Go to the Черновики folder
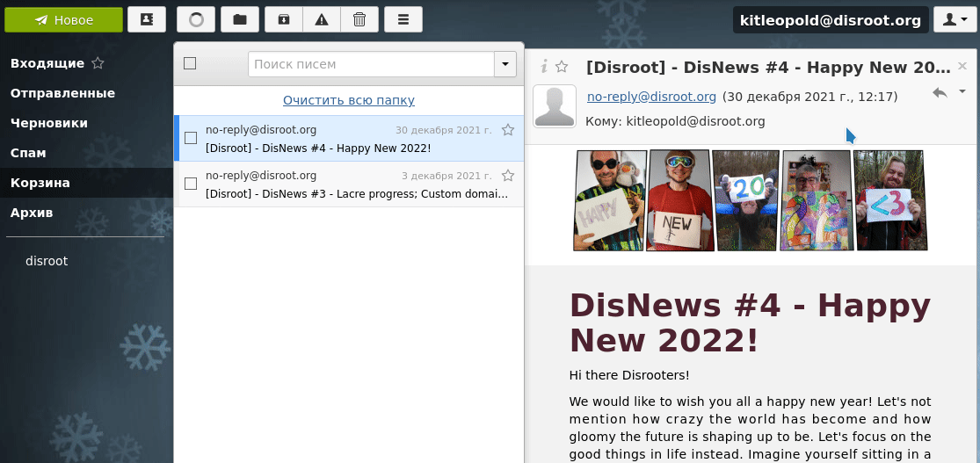 pyautogui.click(x=49, y=123)
